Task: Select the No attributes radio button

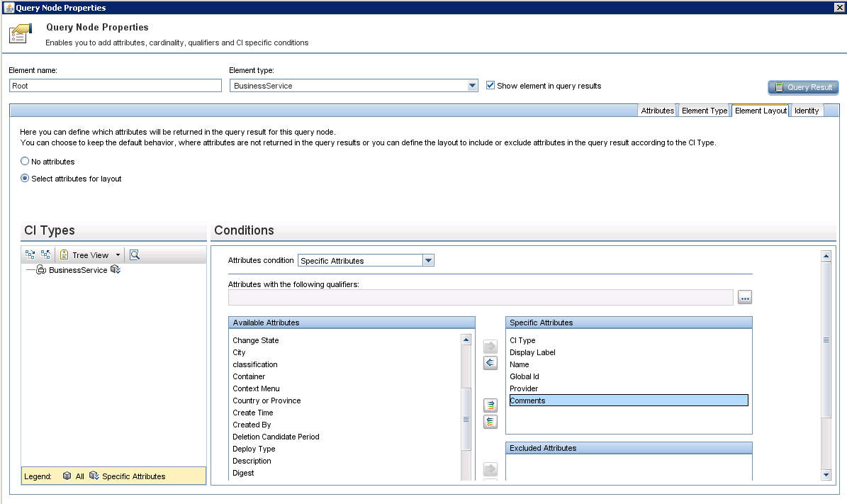Action: coord(26,162)
